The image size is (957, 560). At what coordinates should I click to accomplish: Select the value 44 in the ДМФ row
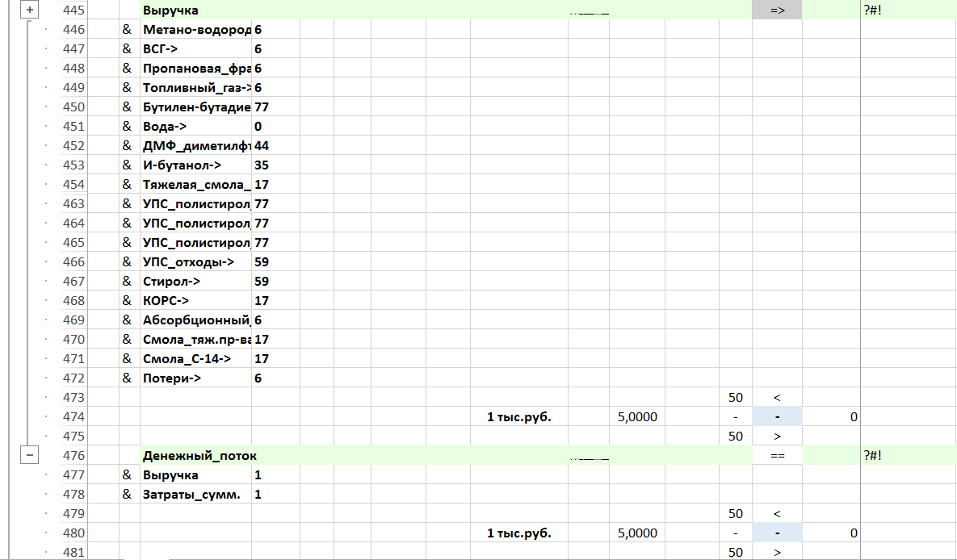click(262, 146)
